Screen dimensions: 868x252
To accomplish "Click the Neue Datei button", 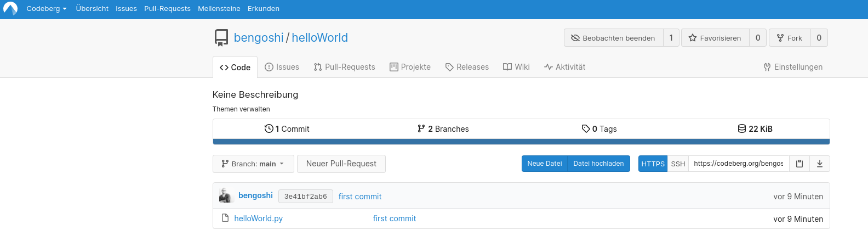I will point(544,164).
